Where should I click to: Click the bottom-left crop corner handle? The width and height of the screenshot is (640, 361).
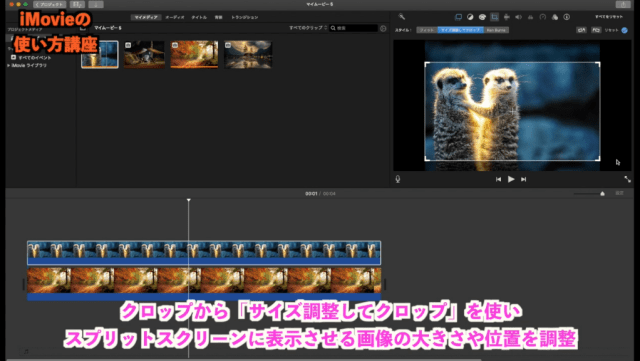pos(427,158)
